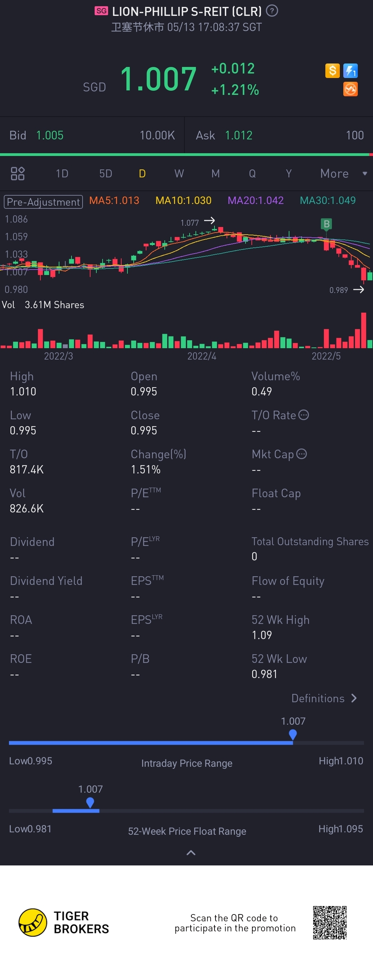Switch to the 5D chart tab
Viewport: 373px width, 980px height.
(105, 174)
